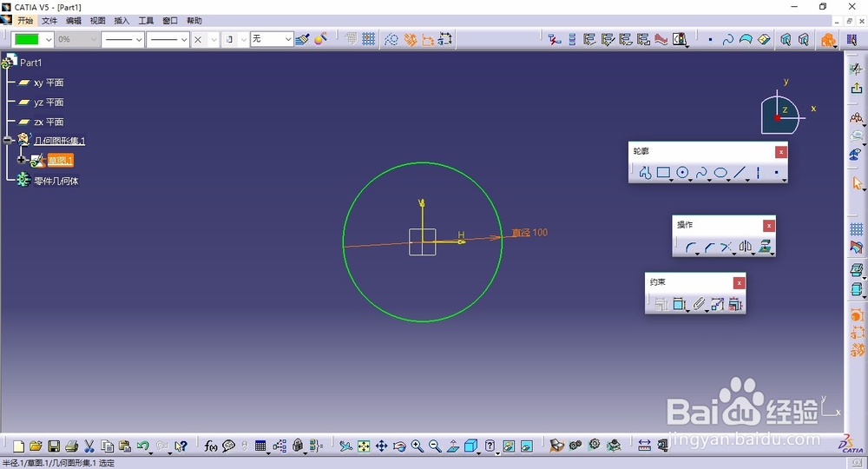Screen dimensions: 868x469
Task: Select the Trim tool in 操作 toolbar
Action: tap(727, 247)
